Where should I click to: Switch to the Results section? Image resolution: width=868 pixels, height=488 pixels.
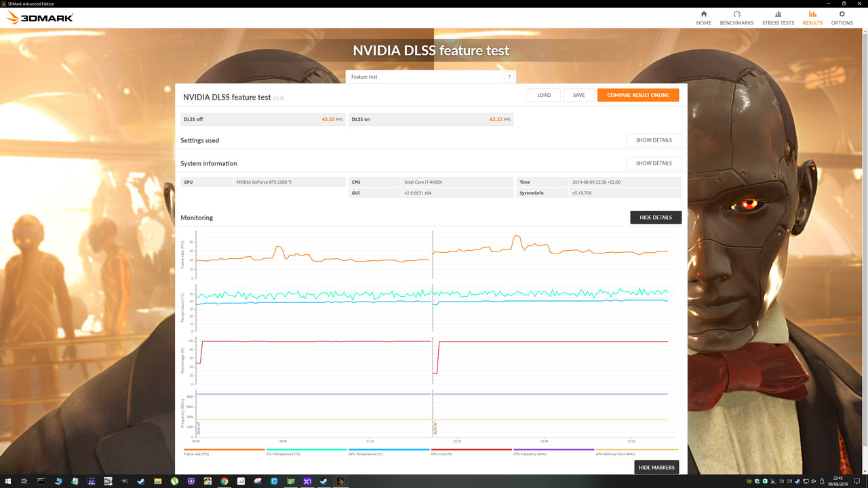(812, 18)
